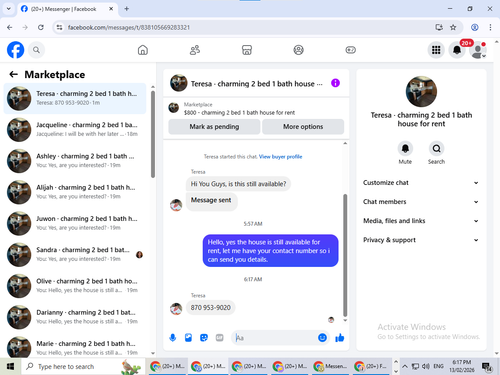Send a thumbs-up like in chat
Viewport: 500px width, 375px height.
tap(340, 338)
